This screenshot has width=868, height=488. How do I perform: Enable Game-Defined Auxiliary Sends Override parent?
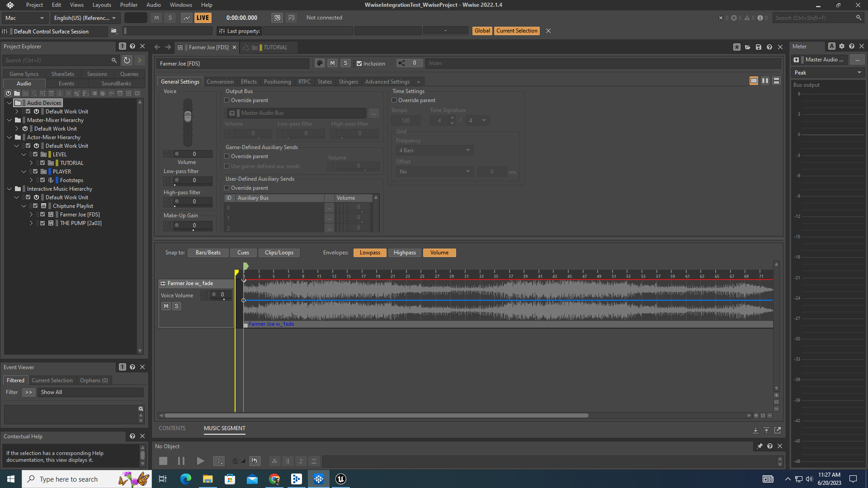tap(227, 156)
